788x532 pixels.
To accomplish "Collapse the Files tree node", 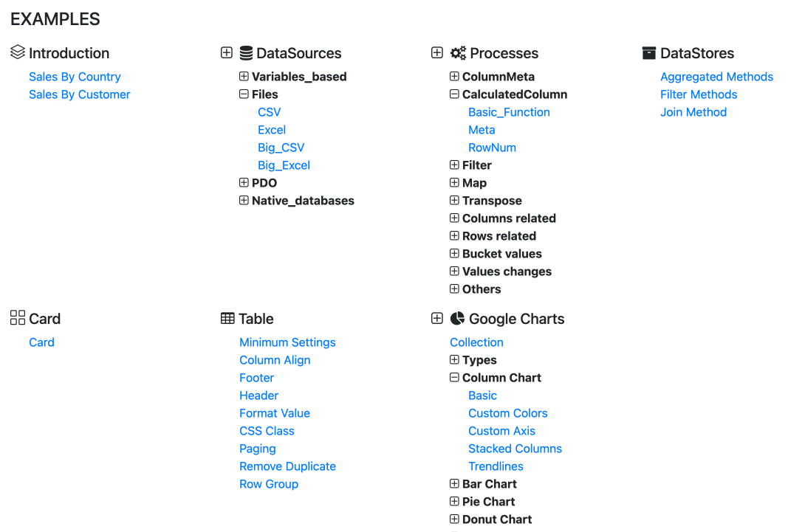I will pyautogui.click(x=244, y=94).
